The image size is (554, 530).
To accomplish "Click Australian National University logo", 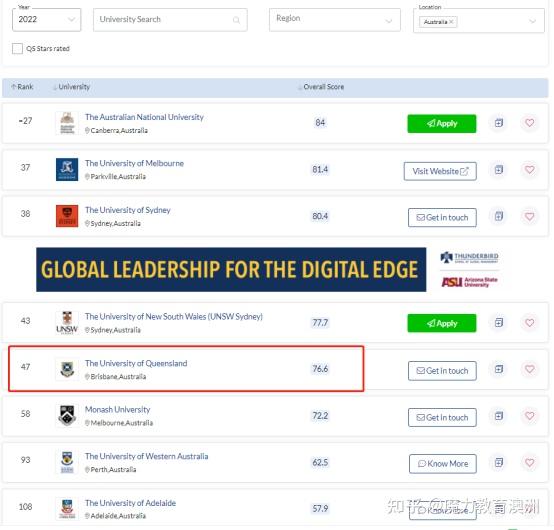I will click(67, 123).
